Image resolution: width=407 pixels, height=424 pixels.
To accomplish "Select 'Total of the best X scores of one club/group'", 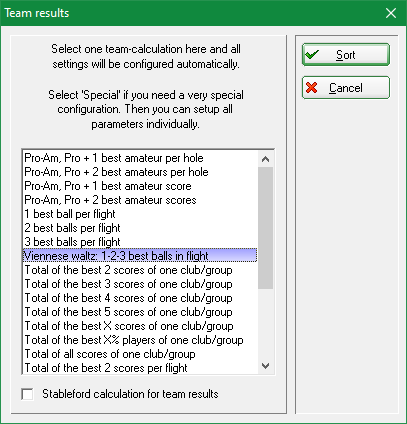I will coord(140,326).
